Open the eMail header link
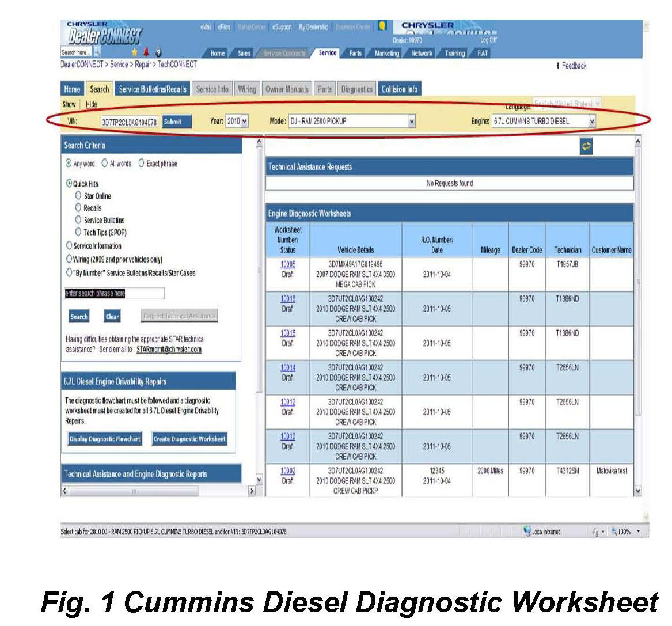The height and width of the screenshot is (626, 672). point(206,27)
